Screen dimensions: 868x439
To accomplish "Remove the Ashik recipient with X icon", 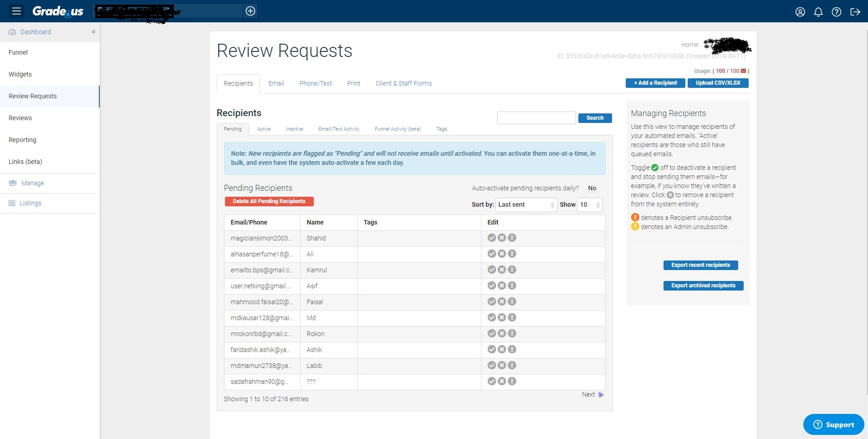I will [502, 349].
